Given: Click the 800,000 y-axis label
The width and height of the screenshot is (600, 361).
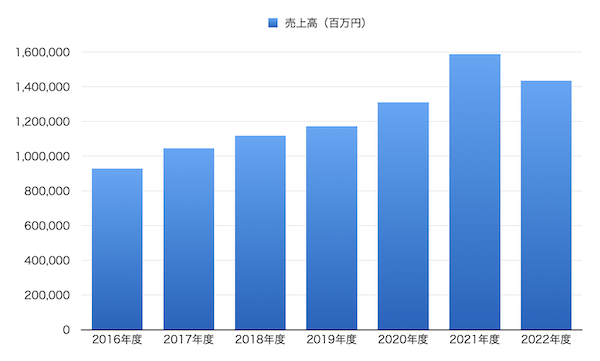Looking at the screenshot, I should [x=47, y=191].
